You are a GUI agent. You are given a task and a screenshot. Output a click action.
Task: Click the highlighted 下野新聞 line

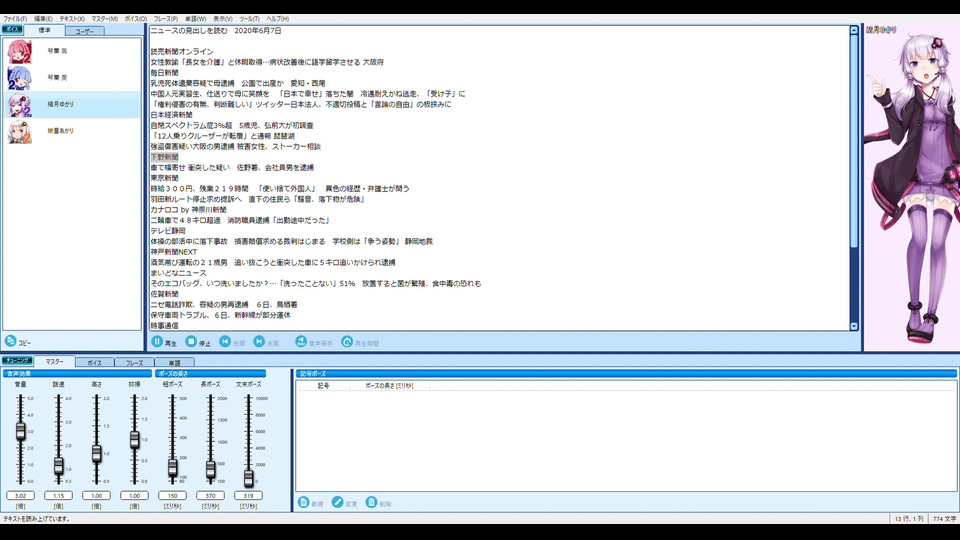pos(165,157)
